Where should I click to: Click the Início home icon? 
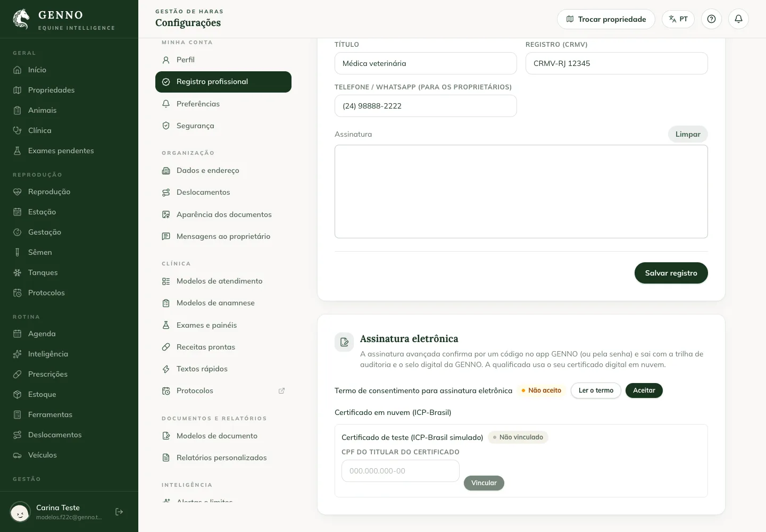17,70
